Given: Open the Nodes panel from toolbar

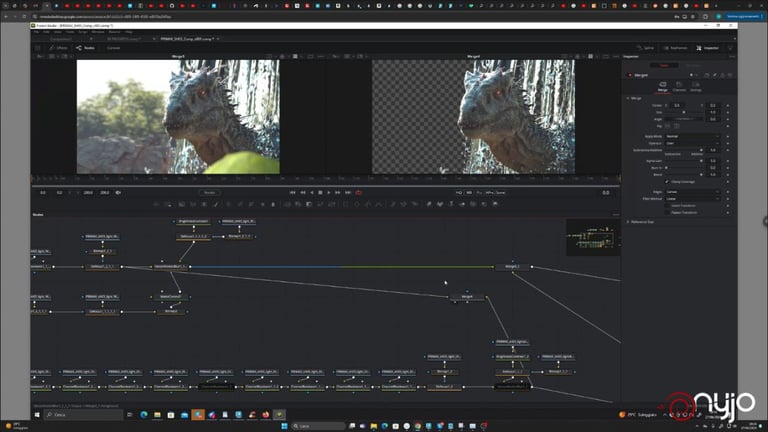Looking at the screenshot, I should coord(85,48).
